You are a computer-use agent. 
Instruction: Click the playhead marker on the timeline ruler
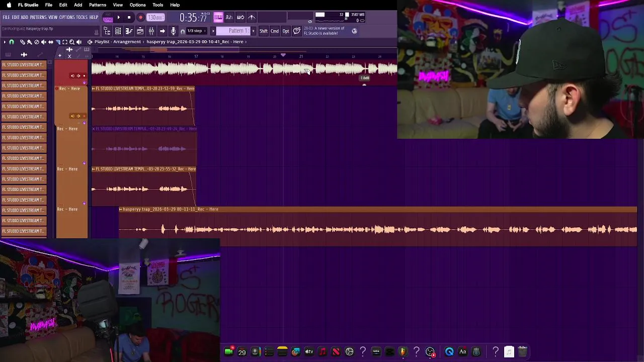(x=283, y=55)
